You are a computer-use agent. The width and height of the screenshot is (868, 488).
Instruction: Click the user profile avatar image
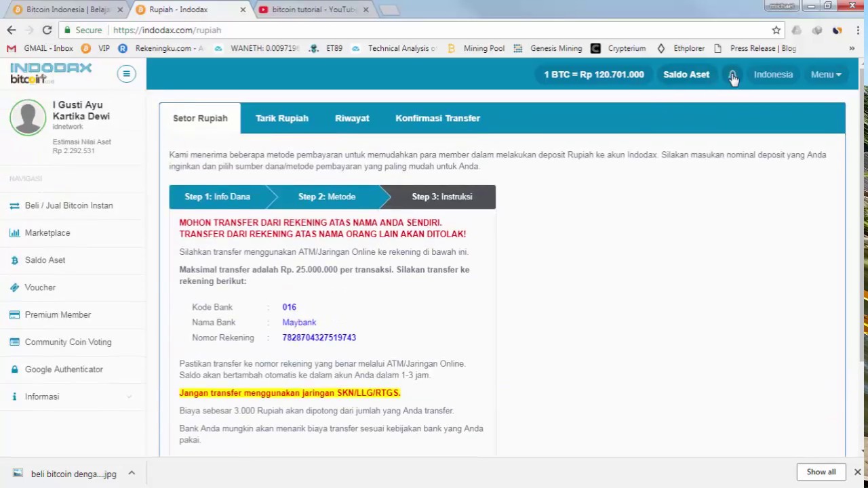click(28, 117)
